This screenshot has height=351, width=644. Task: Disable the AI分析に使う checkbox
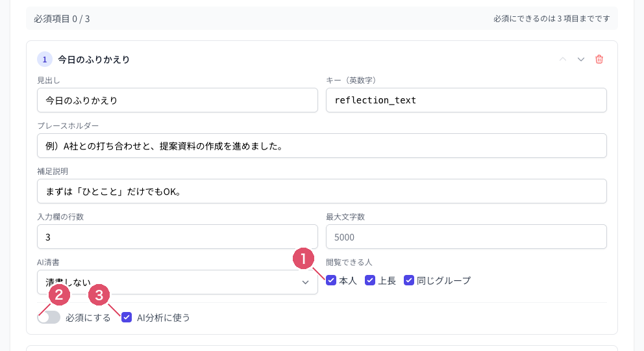pos(127,317)
